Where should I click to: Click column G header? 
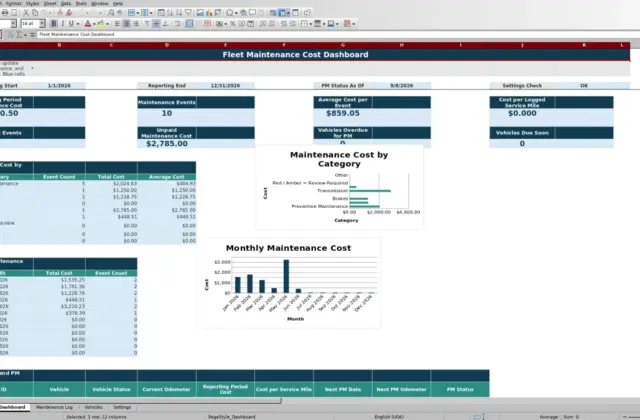click(x=343, y=45)
